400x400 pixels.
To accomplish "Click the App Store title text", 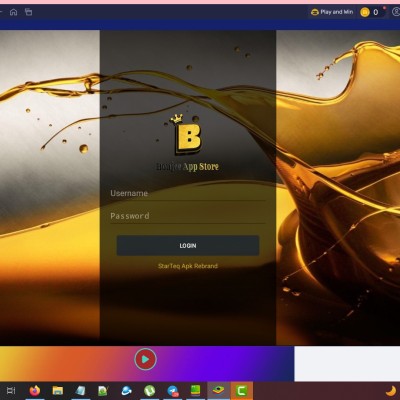I will pyautogui.click(x=187, y=167).
